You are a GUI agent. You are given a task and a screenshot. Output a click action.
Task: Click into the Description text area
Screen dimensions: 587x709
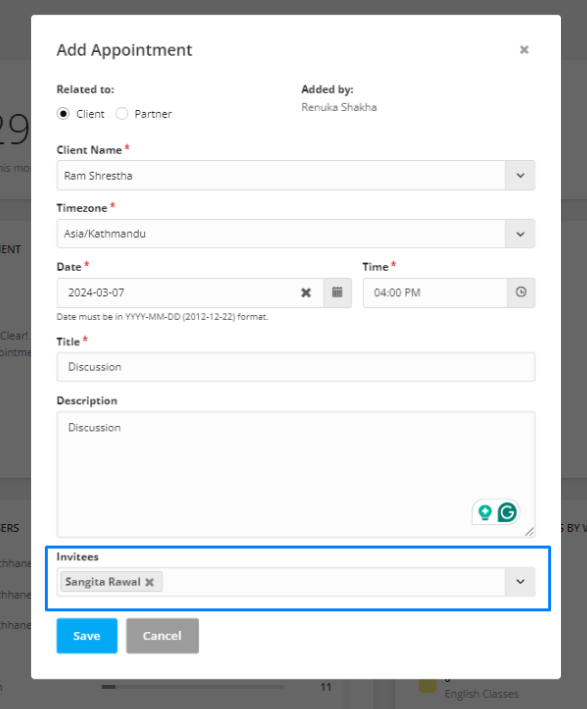pos(296,474)
